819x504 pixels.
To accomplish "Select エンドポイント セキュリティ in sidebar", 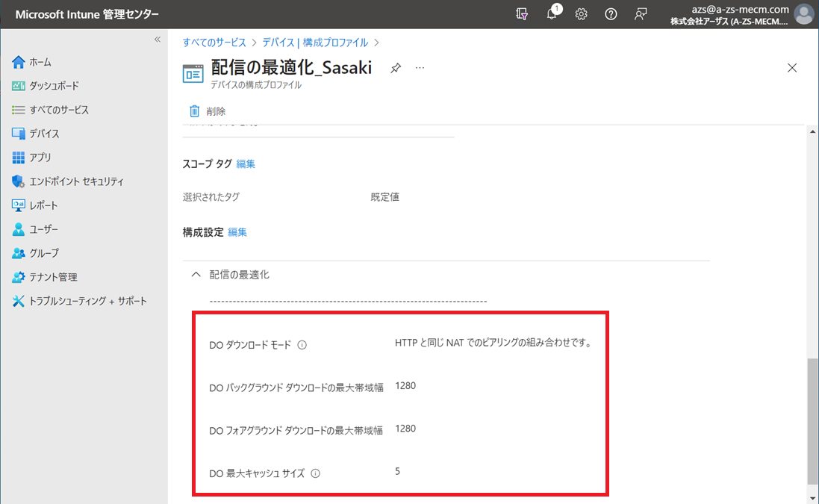I will (x=76, y=181).
